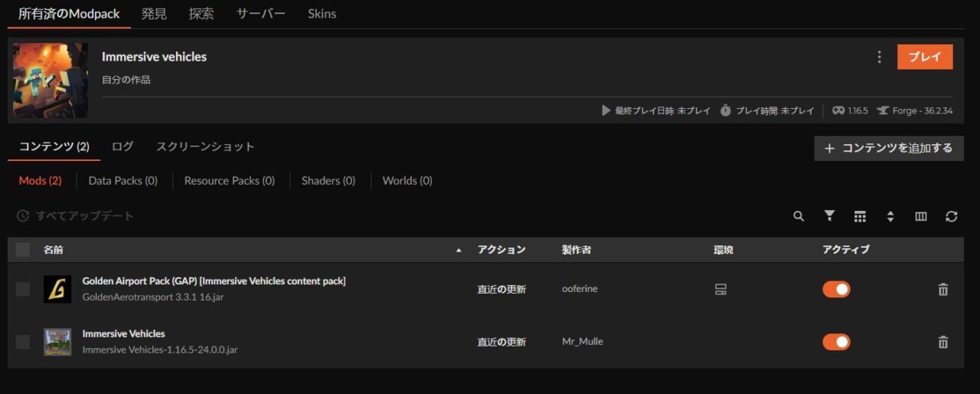Click the Golden Airport Pack mod icon

(57, 289)
